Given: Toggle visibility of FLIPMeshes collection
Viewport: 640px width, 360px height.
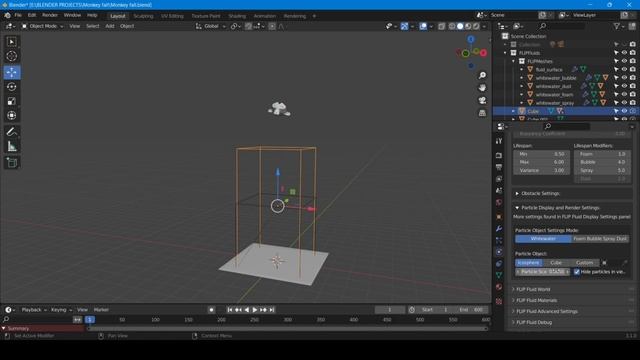Looking at the screenshot, I should (x=624, y=61).
